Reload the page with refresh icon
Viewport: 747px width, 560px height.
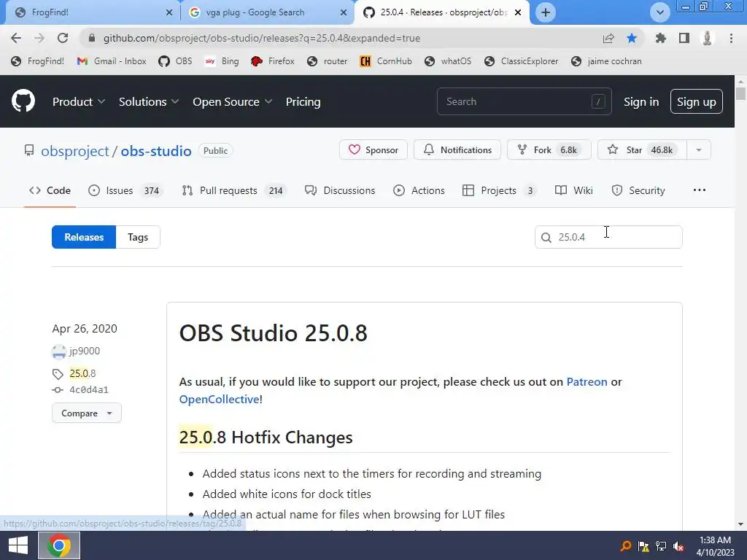coord(63,38)
